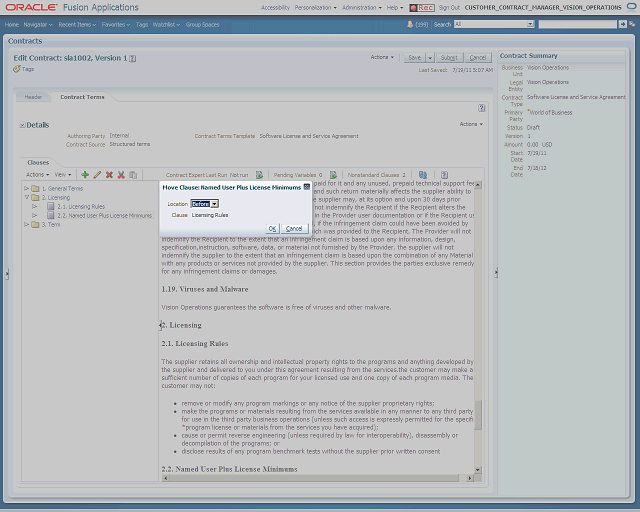Open the Location dropdown in Move Clause dialog
Image resolution: width=640 pixels, height=512 pixels.
click(214, 204)
